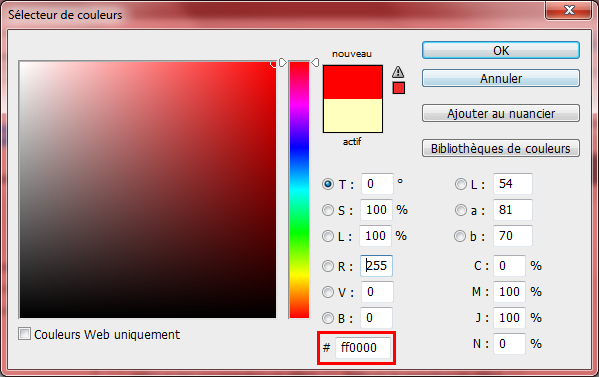Click the Sélecteur de couleurs title text
Viewport: 599px width, 377px height.
coord(65,15)
